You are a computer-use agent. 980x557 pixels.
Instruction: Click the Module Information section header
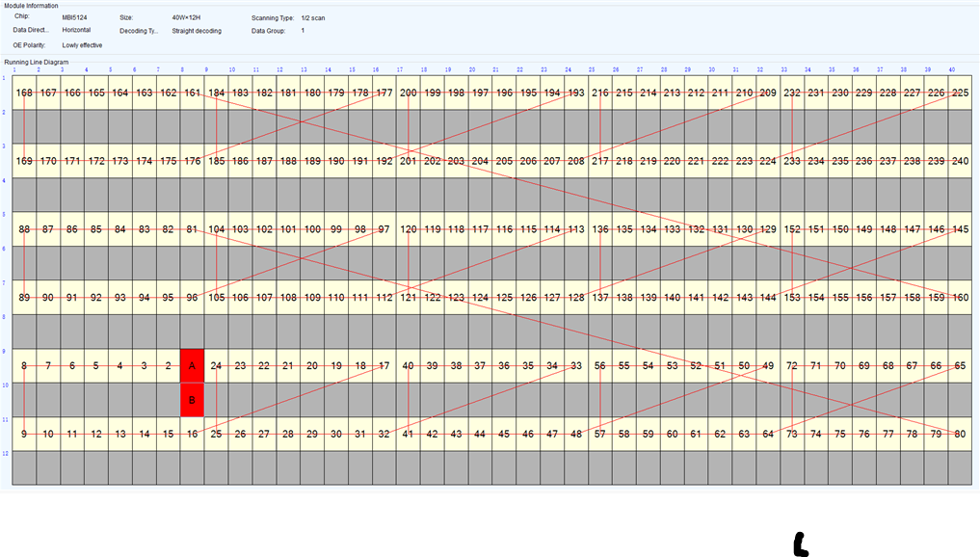pyautogui.click(x=32, y=4)
